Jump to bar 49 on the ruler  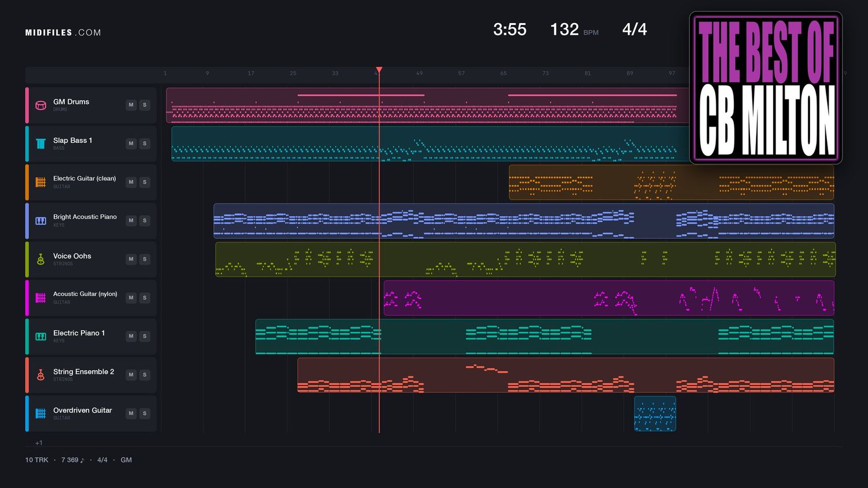(x=420, y=73)
